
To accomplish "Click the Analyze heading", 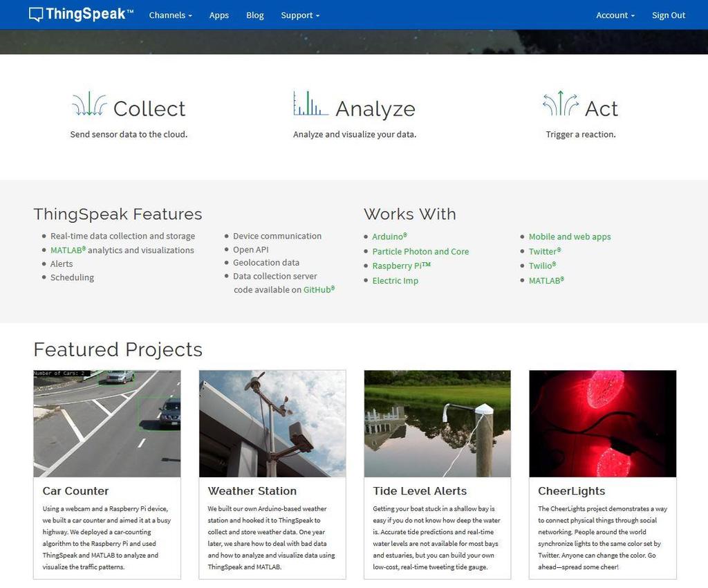I will pos(375,109).
